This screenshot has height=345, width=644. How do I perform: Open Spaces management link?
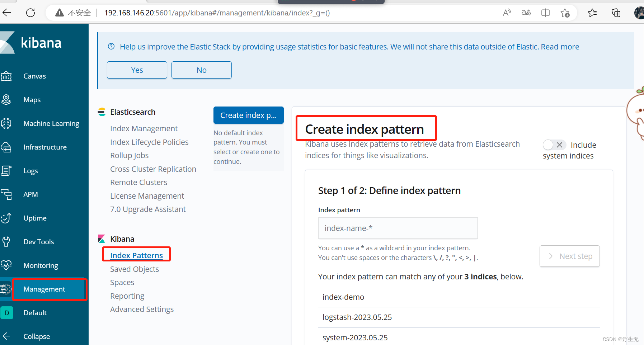[x=122, y=282]
